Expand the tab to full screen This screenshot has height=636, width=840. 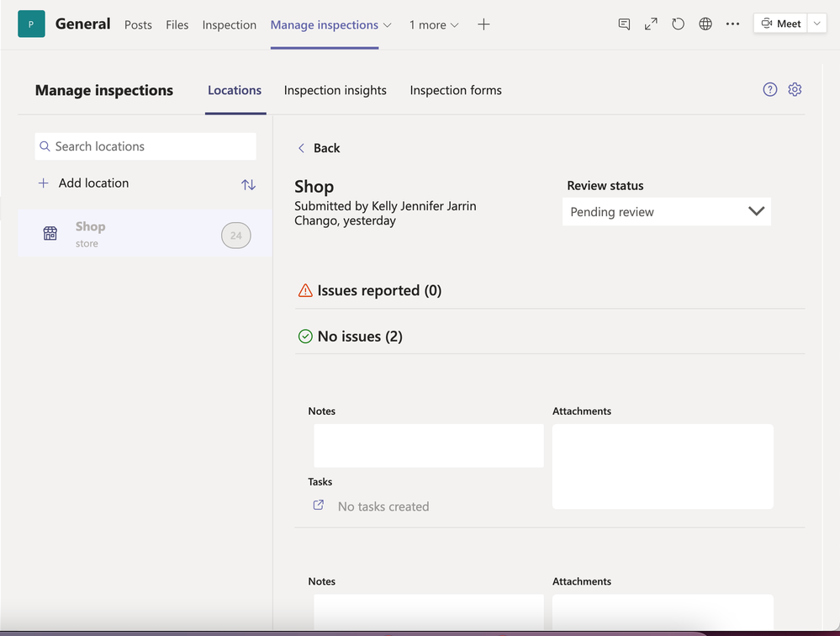pyautogui.click(x=651, y=24)
